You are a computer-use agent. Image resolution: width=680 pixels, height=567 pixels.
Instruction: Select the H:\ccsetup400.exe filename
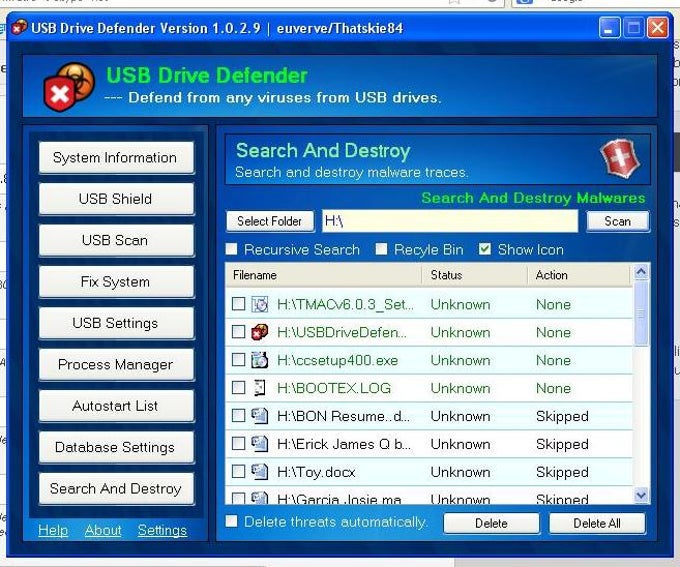point(337,360)
